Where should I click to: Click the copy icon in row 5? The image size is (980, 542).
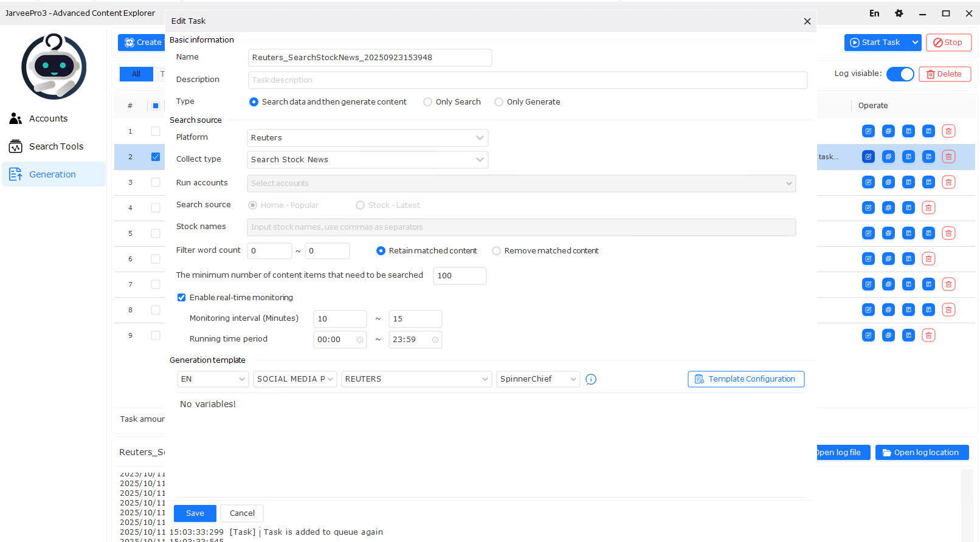pos(888,233)
